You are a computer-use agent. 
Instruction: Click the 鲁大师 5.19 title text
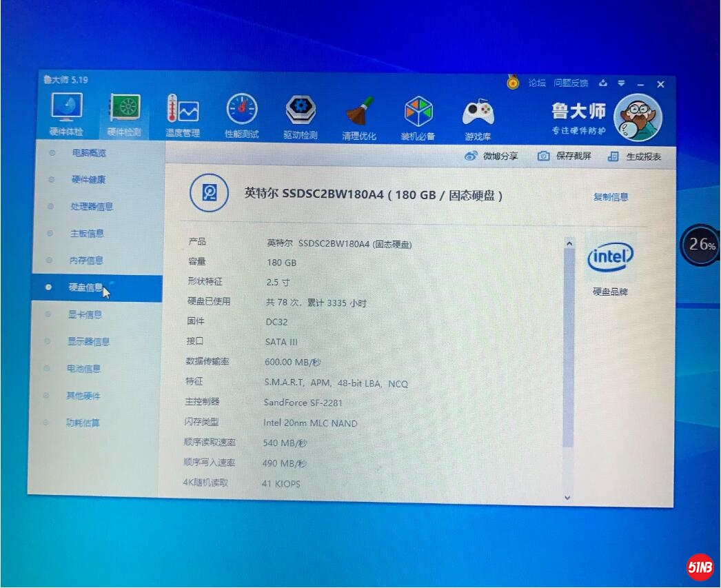pos(65,79)
